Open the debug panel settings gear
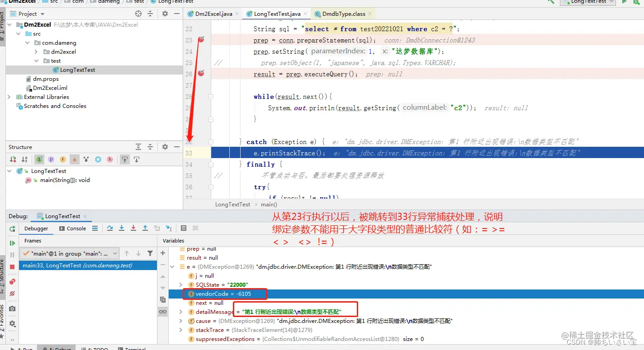Viewport: 644px width, 350px height. pos(12,324)
